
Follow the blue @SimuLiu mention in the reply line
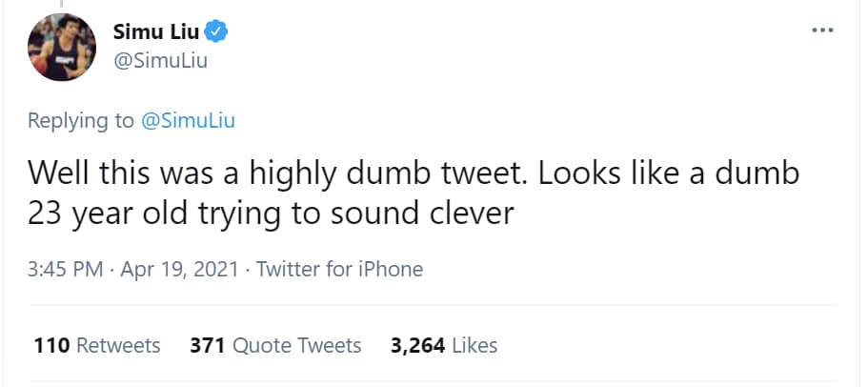(x=189, y=121)
